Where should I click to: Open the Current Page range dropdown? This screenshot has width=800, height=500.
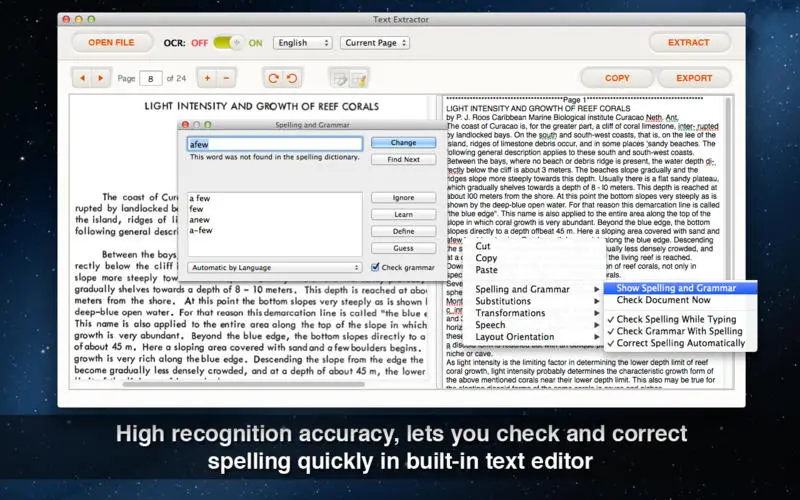click(x=375, y=43)
